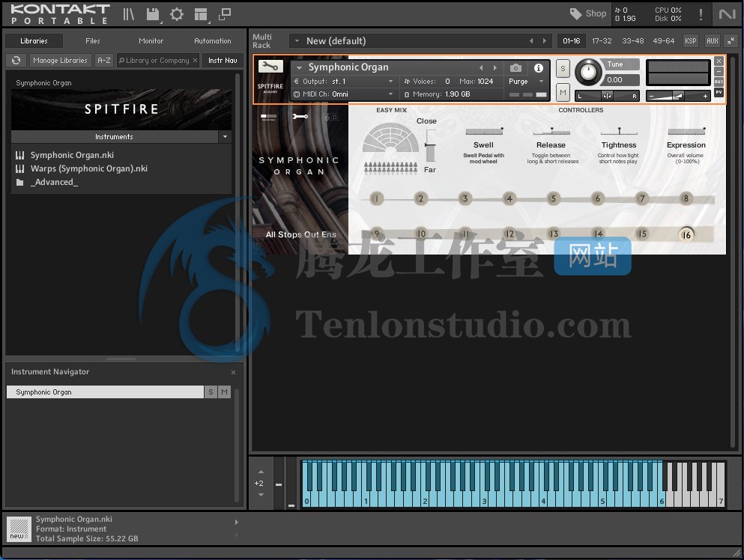Select previous instrument preset arrow
The height and width of the screenshot is (560, 744).
[481, 68]
